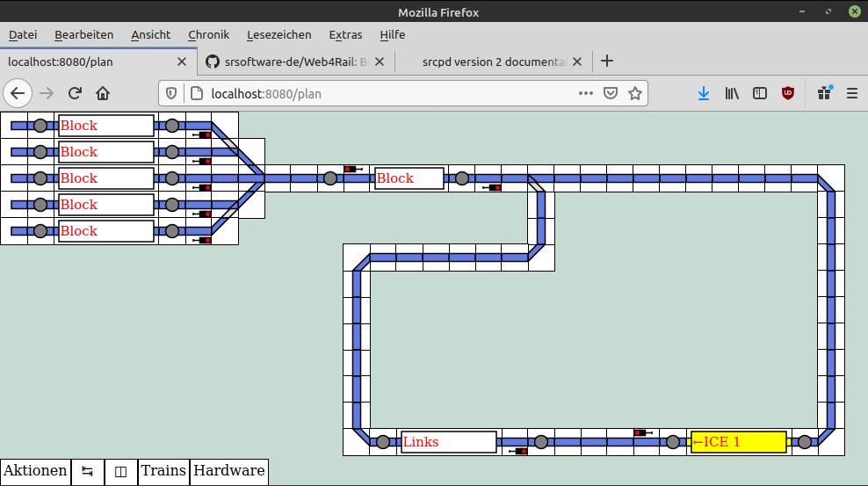The height and width of the screenshot is (486, 868).
Task: Toggle the Firefox sidebar view
Action: (760, 93)
